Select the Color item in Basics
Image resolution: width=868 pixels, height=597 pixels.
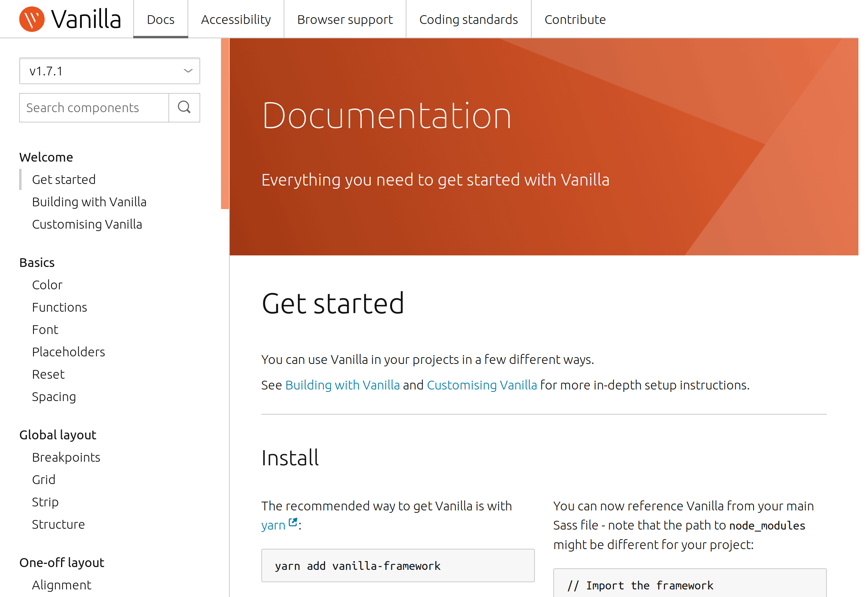pyautogui.click(x=47, y=284)
